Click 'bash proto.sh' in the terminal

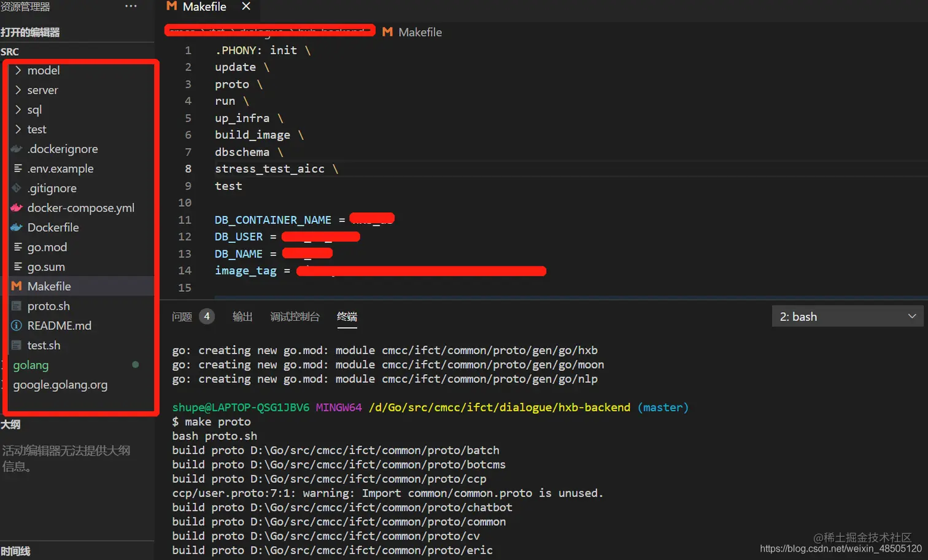click(x=214, y=436)
